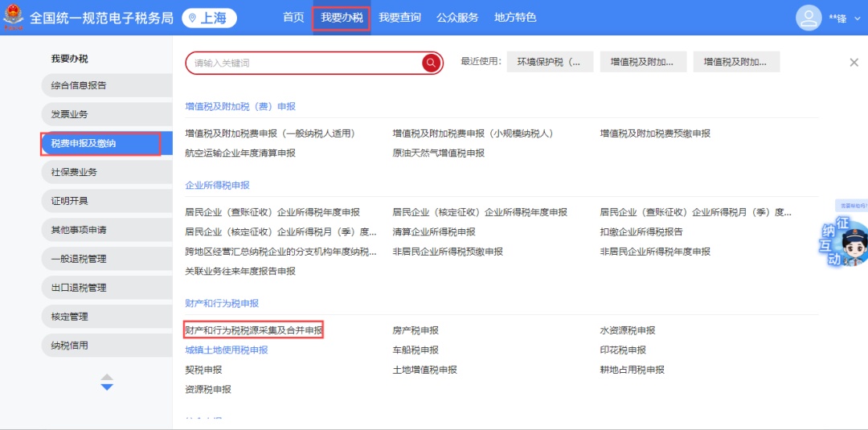Click the red search magnifier icon
The image size is (868, 430).
(x=432, y=63)
